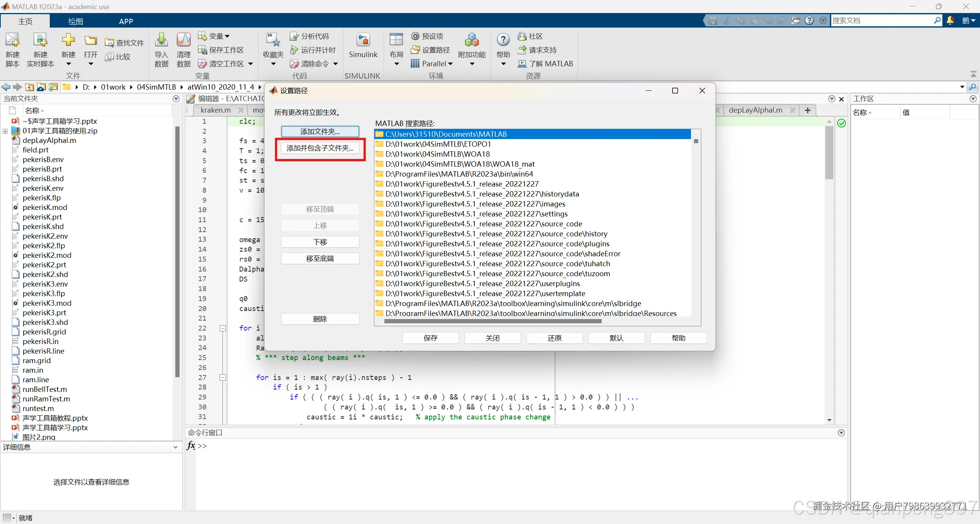
Task: Collapse the inner for loop at line 27
Action: (x=222, y=378)
